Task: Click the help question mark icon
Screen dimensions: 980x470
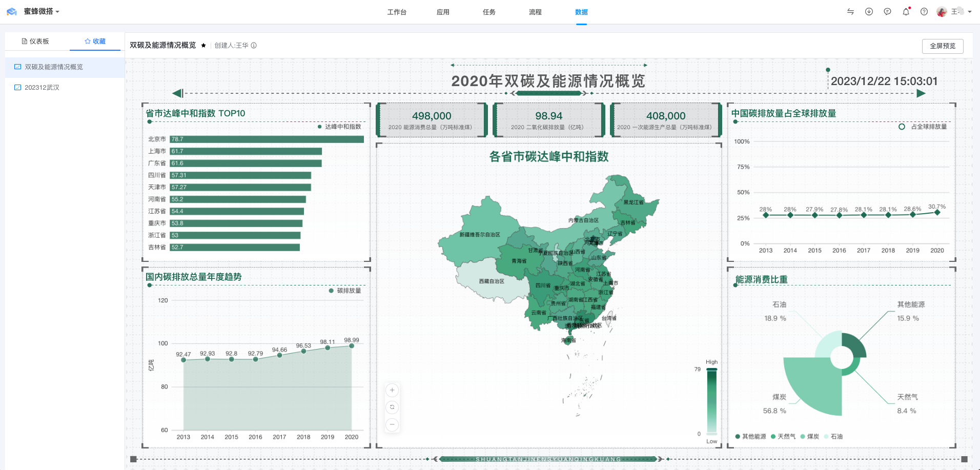Action: pyautogui.click(x=924, y=12)
